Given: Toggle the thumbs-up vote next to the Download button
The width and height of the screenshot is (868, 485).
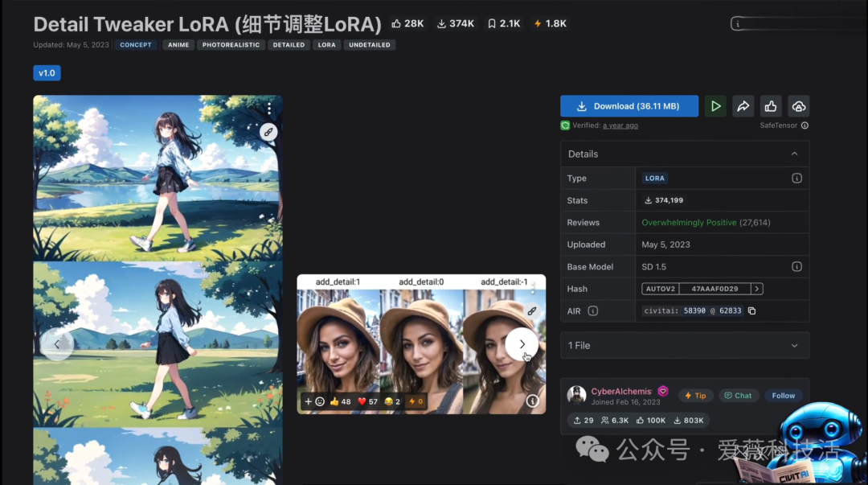Looking at the screenshot, I should coord(770,105).
